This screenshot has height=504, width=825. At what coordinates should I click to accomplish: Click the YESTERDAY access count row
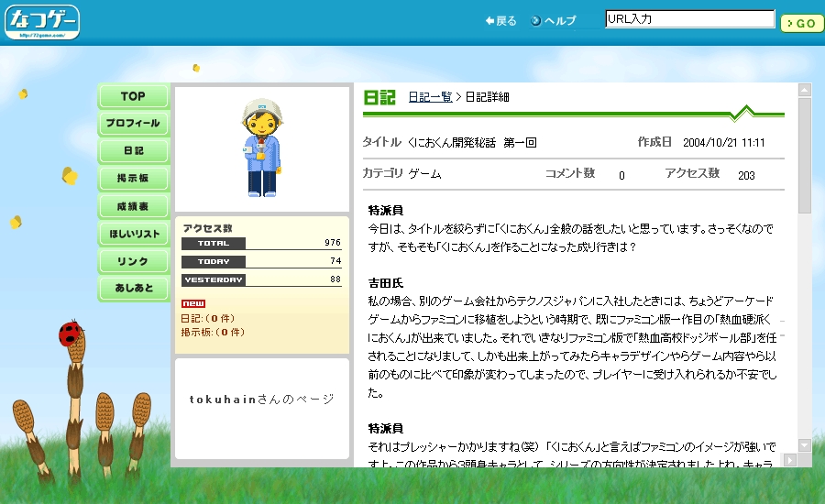click(x=261, y=279)
